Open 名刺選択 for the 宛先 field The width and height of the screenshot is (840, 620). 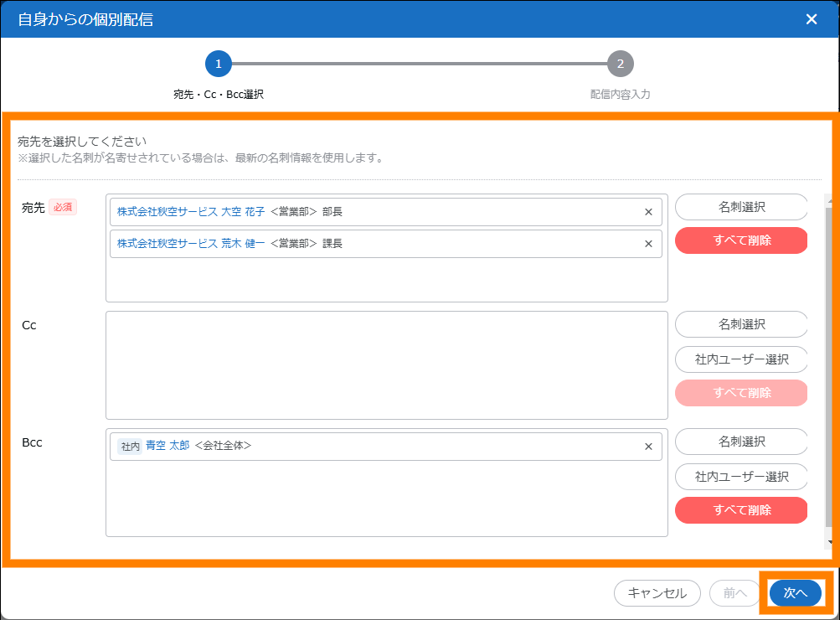741,207
